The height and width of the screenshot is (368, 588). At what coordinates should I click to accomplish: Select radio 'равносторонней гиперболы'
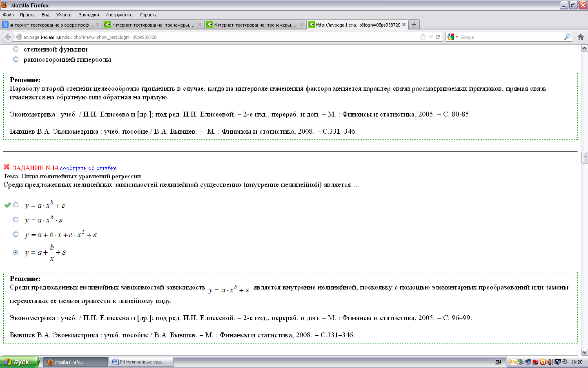(16, 59)
